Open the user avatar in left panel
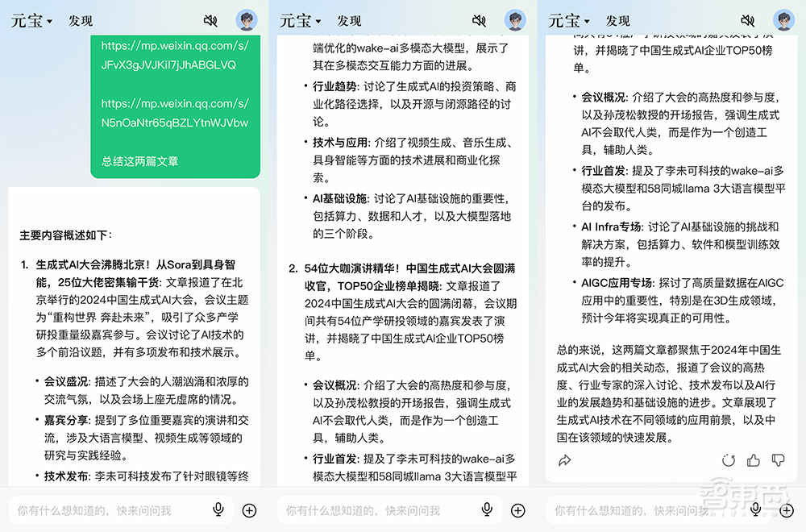 [246, 21]
